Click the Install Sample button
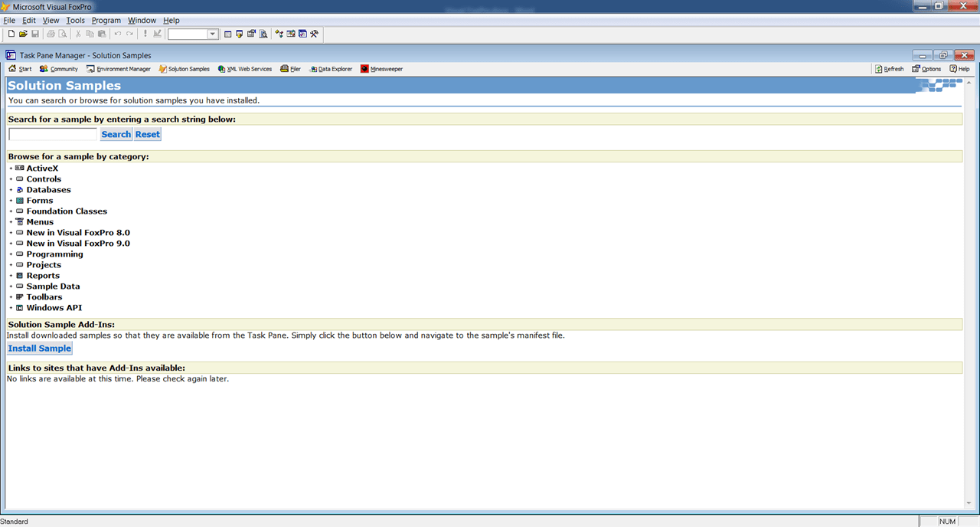Screen dimensions: 980x527 coord(40,349)
